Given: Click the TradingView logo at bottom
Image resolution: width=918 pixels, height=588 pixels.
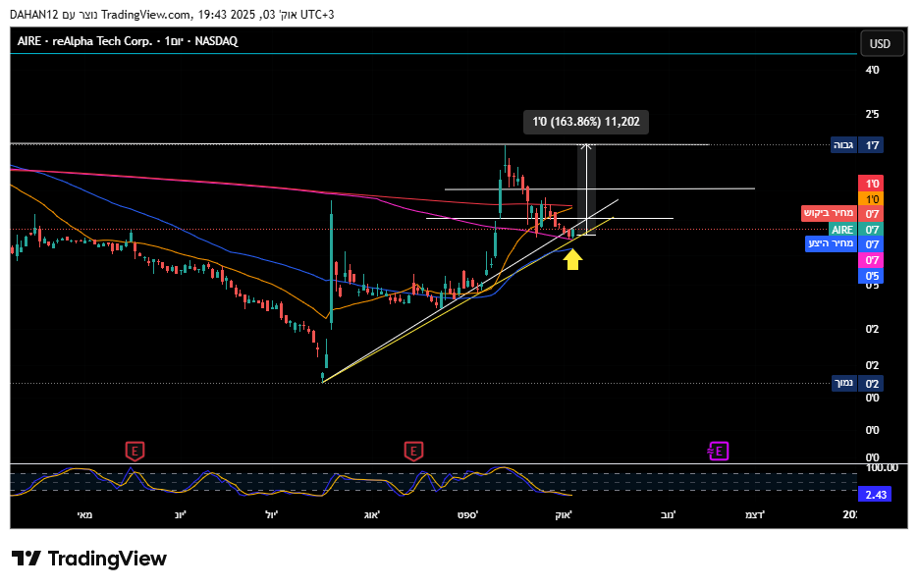Looking at the screenshot, I should (89, 559).
